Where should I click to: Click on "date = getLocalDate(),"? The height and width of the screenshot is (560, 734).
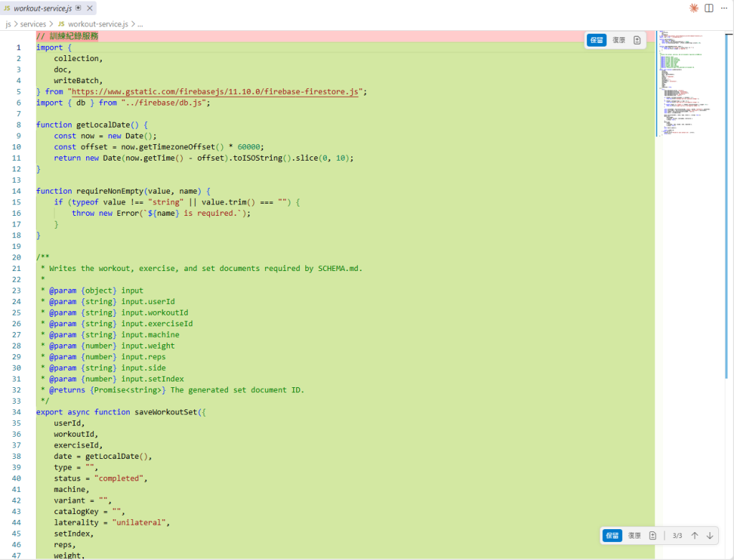pyautogui.click(x=103, y=457)
